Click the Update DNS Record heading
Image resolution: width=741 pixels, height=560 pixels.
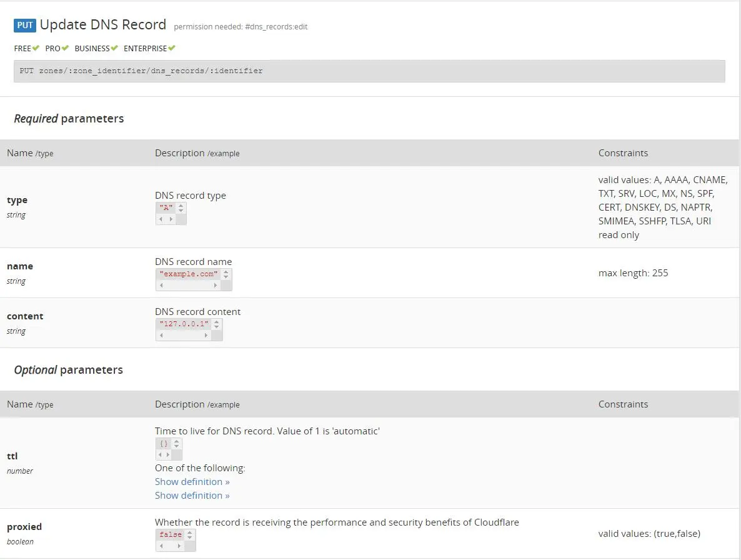pyautogui.click(x=103, y=25)
